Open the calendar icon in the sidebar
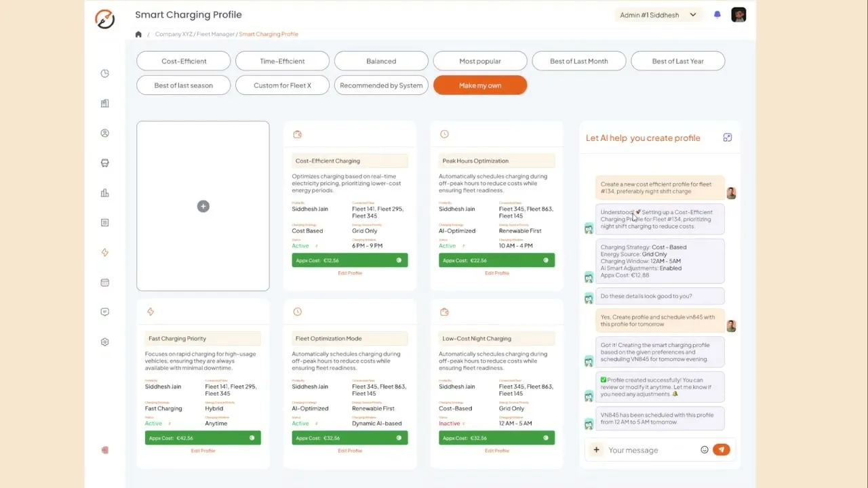868x488 pixels. (104, 282)
